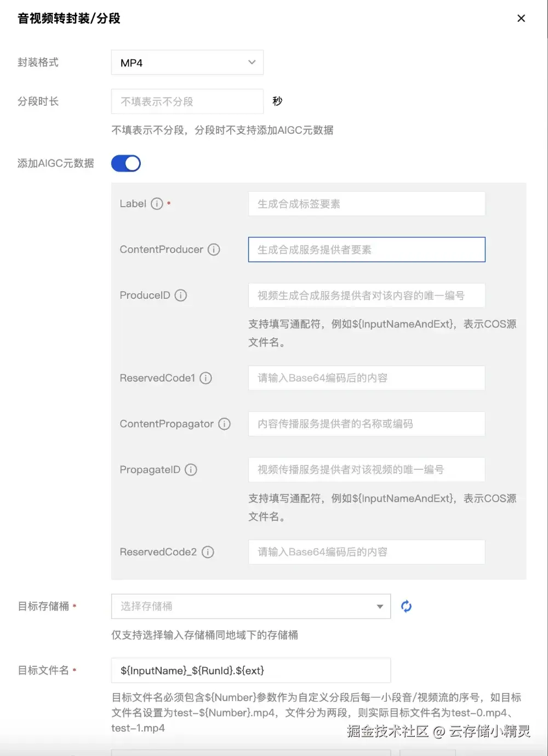Open the 封装格式 MP4 dropdown
The width and height of the screenshot is (548, 756).
pos(187,62)
